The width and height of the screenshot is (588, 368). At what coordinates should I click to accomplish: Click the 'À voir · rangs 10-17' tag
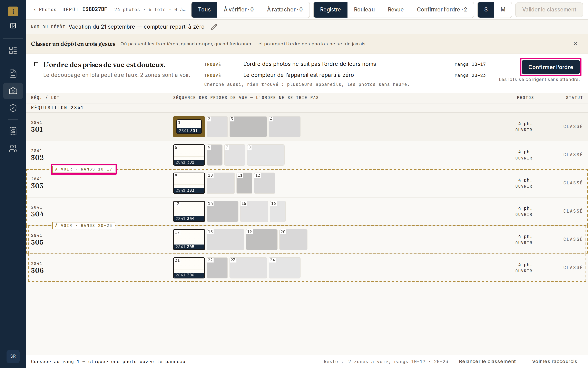point(84,169)
